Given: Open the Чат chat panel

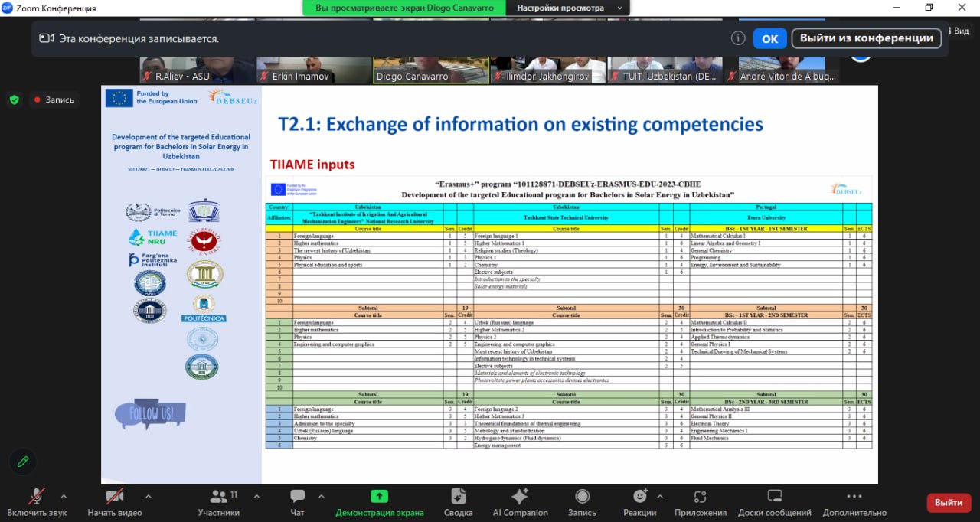Looking at the screenshot, I should pyautogui.click(x=297, y=503).
